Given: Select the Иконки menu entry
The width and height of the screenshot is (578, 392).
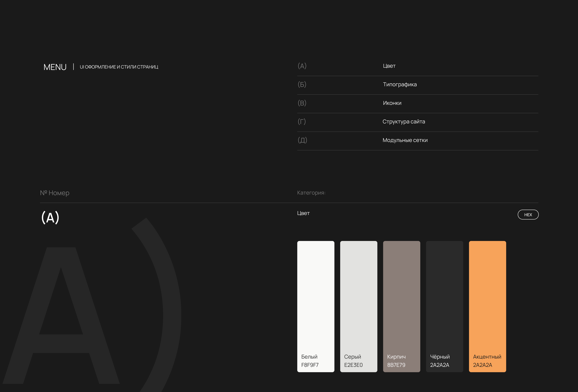Looking at the screenshot, I should tap(392, 103).
